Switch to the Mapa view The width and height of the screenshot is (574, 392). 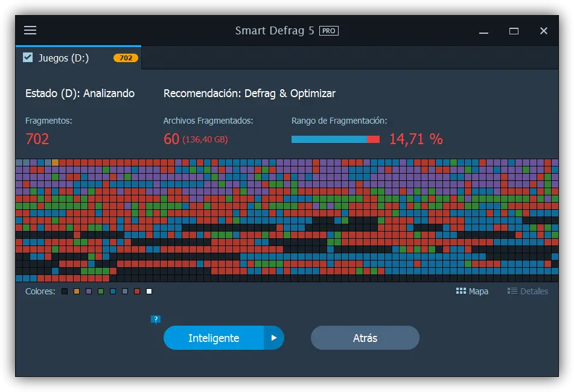(472, 291)
